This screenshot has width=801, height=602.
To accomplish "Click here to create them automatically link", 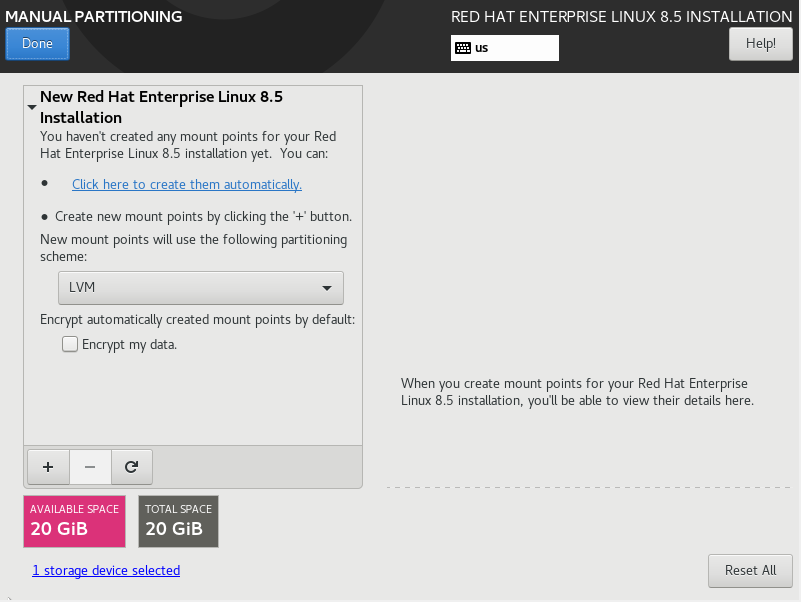I will click(x=186, y=184).
